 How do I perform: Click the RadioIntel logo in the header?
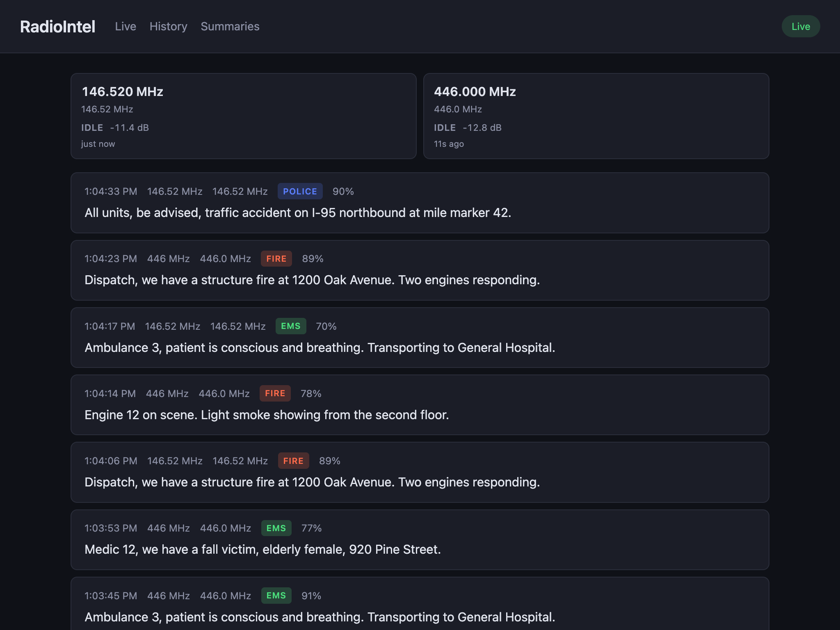pyautogui.click(x=58, y=26)
